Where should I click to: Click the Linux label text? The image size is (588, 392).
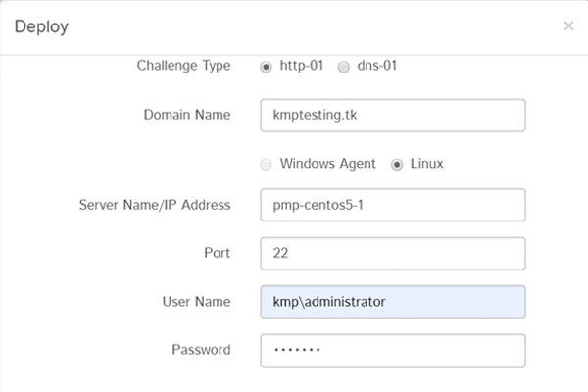(x=426, y=163)
